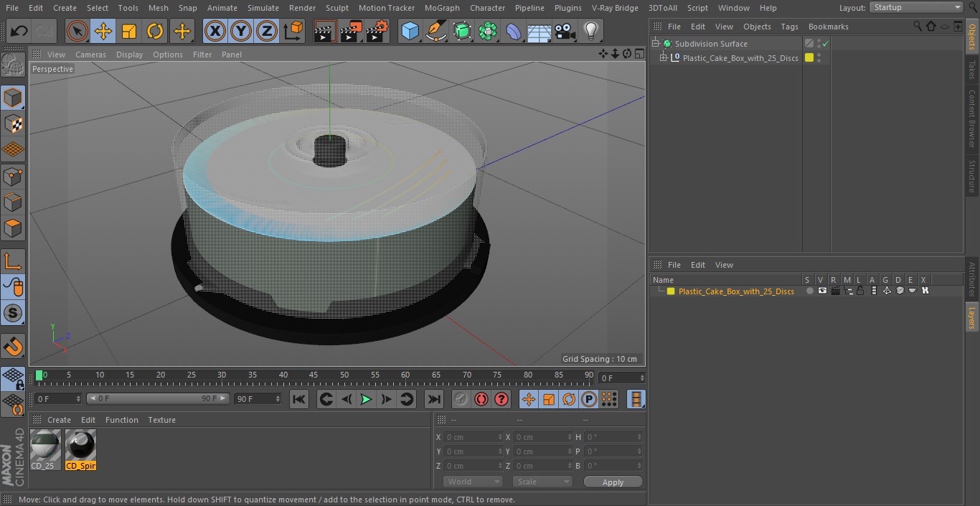This screenshot has height=506, width=980.
Task: Open the array modeling objects
Action: [x=489, y=31]
